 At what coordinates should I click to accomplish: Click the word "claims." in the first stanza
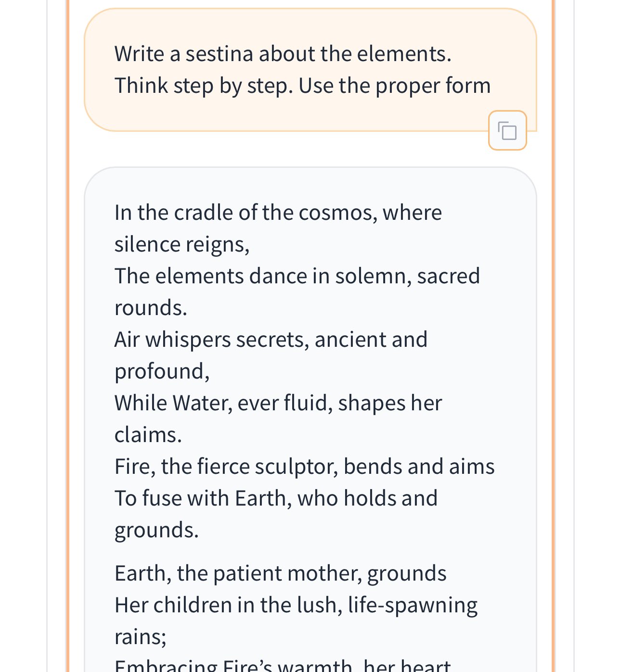pos(148,434)
